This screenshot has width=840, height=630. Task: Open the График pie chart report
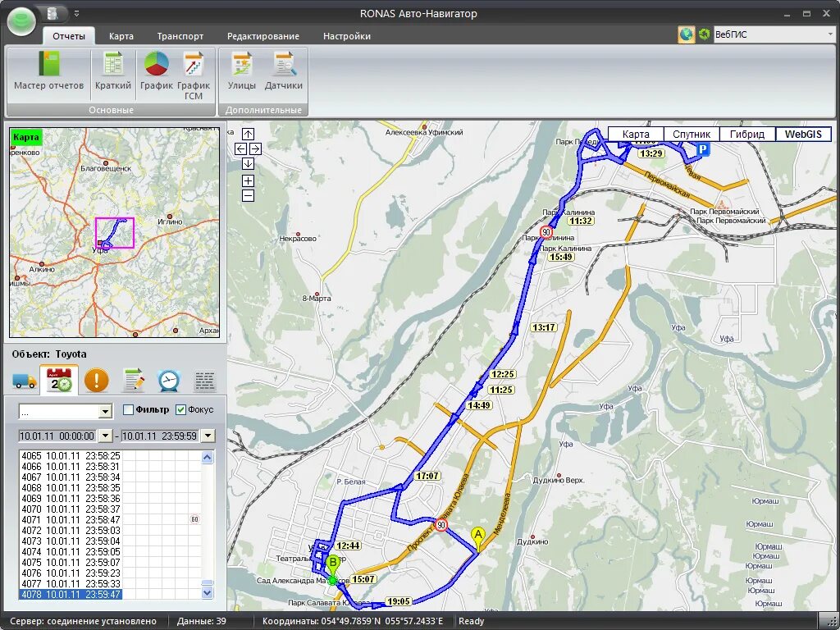point(157,71)
